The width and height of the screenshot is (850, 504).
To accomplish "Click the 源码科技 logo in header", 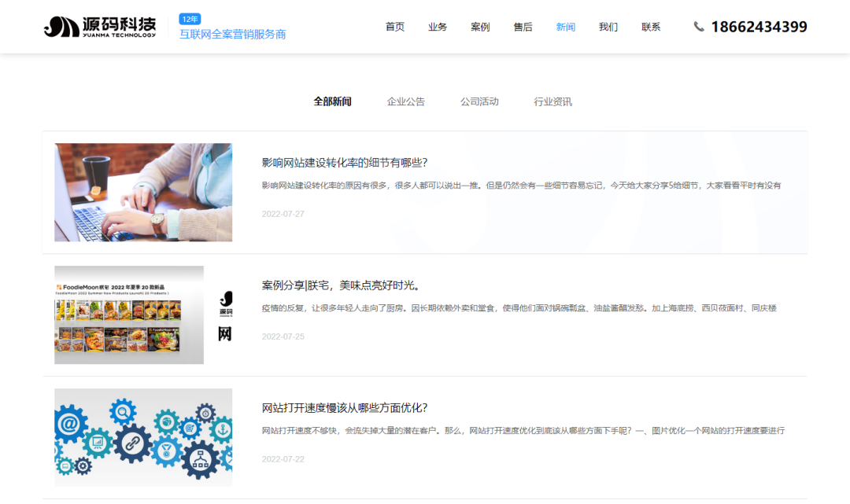I will [100, 27].
